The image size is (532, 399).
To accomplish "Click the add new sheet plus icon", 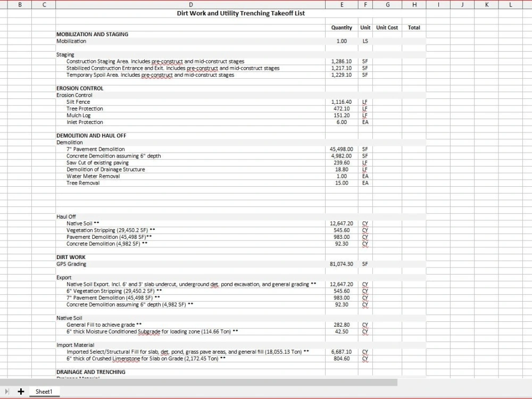I will coord(21,392).
